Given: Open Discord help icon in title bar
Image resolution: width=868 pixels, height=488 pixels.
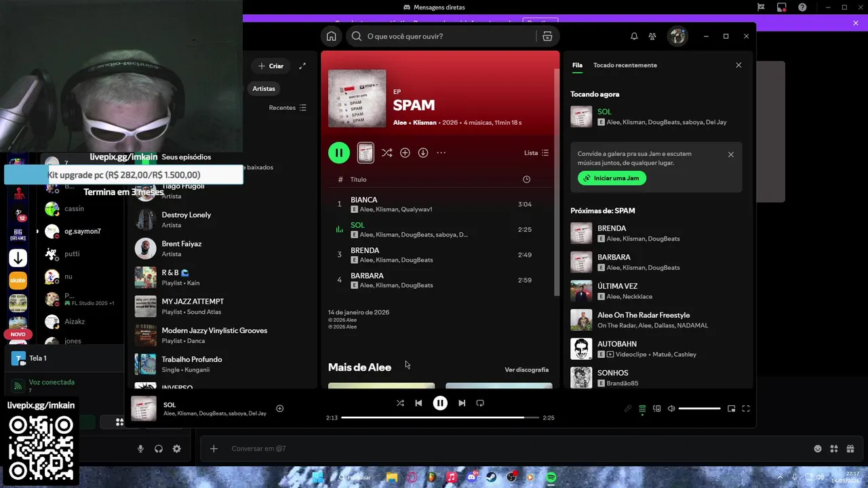Looking at the screenshot, I should pyautogui.click(x=803, y=7).
